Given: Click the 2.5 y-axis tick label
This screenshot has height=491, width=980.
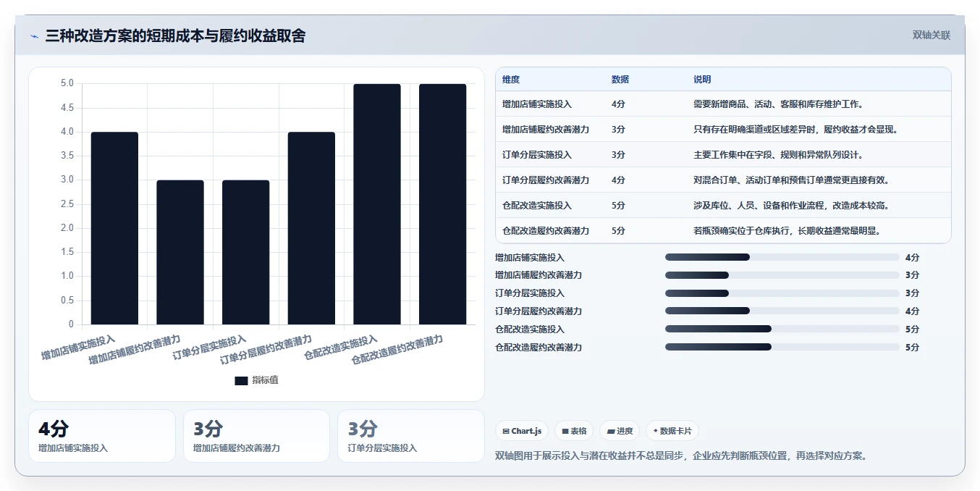Looking at the screenshot, I should click(x=67, y=204).
